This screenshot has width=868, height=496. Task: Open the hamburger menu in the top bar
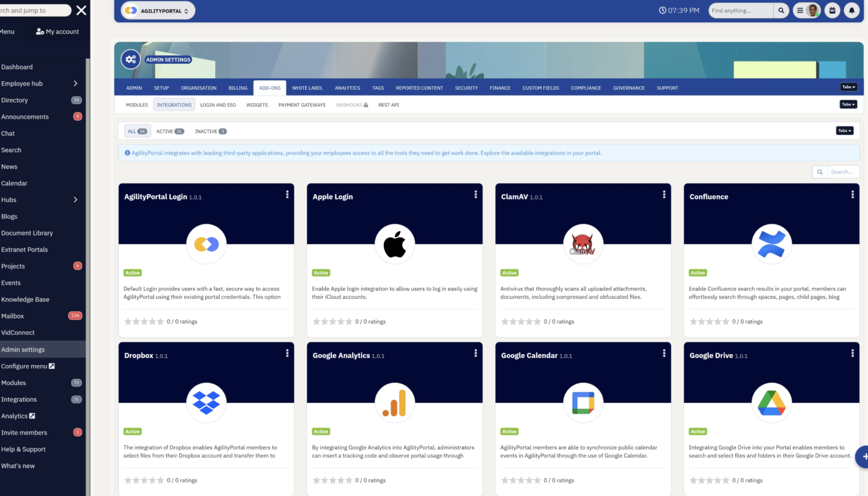click(x=800, y=11)
